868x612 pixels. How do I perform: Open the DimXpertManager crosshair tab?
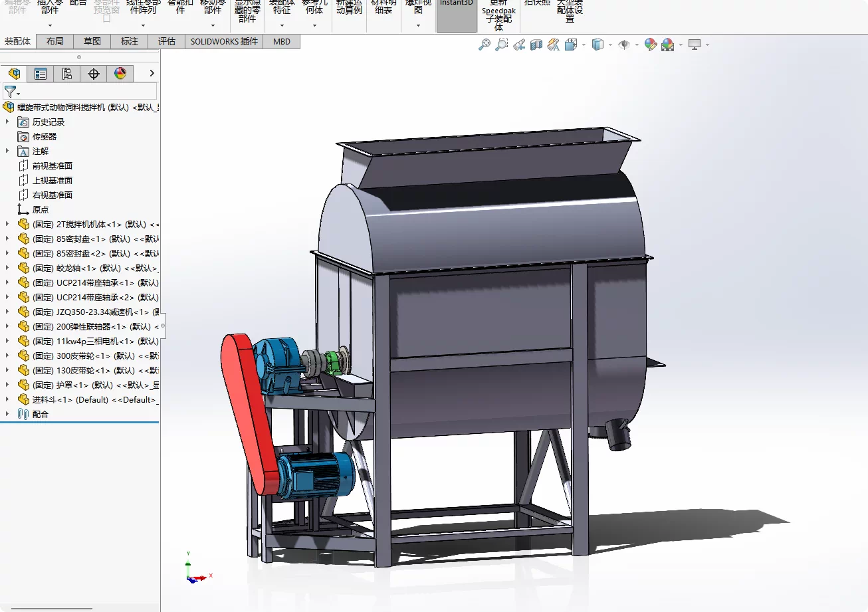click(x=94, y=74)
